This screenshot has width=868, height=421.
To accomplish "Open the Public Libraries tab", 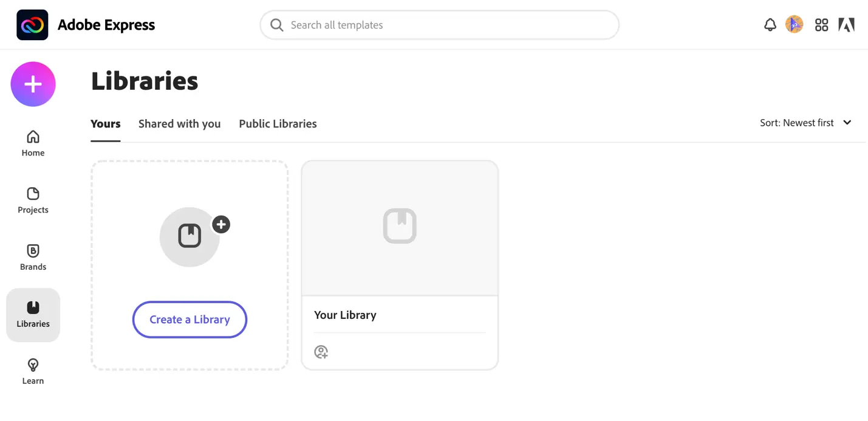I will (278, 124).
